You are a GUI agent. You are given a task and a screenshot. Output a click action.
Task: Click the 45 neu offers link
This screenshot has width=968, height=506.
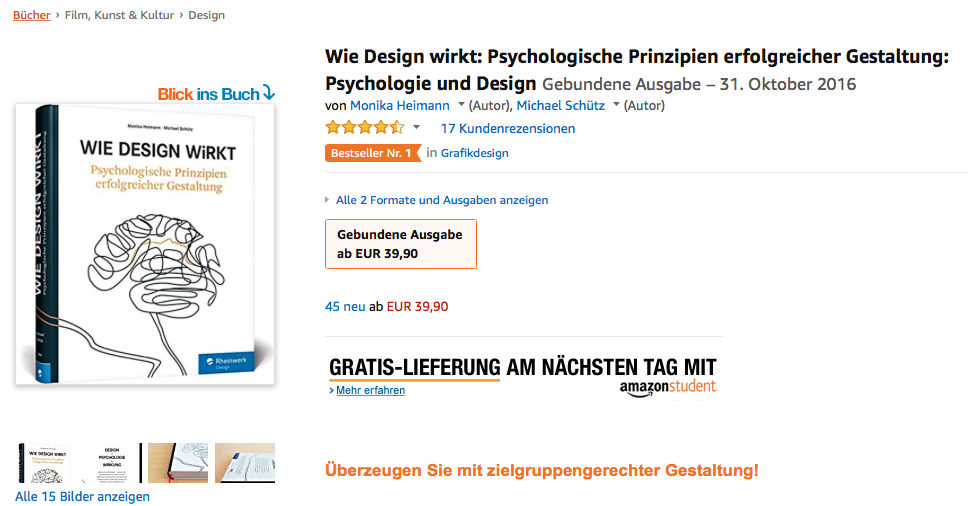[x=345, y=307]
